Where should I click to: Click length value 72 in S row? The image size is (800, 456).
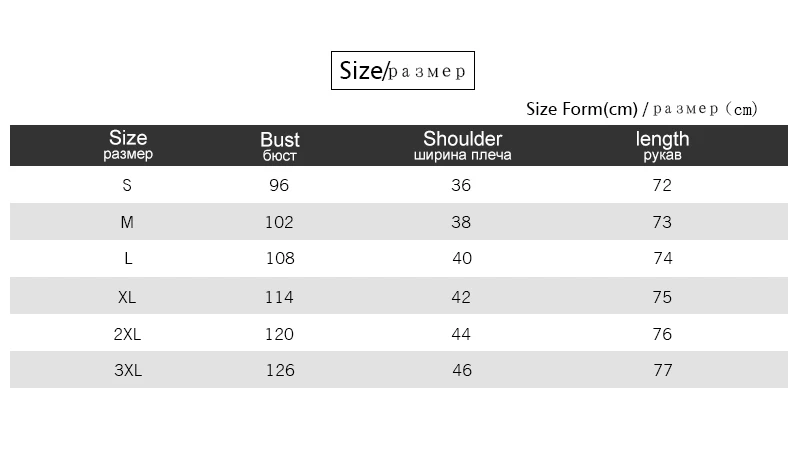click(662, 185)
